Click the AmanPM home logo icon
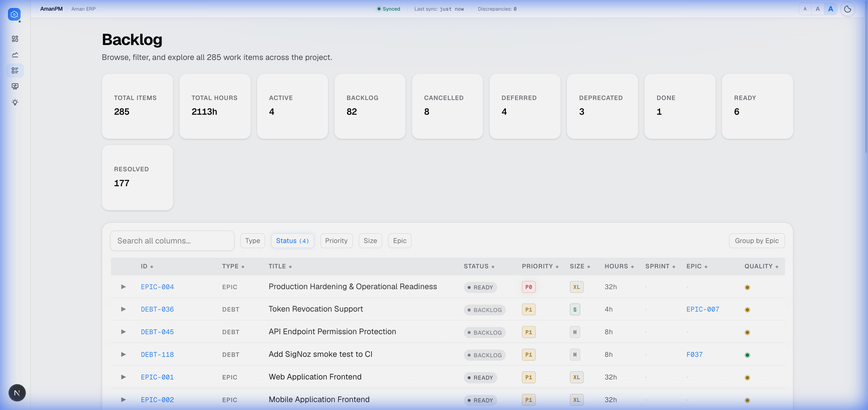The height and width of the screenshot is (410, 868). [14, 14]
